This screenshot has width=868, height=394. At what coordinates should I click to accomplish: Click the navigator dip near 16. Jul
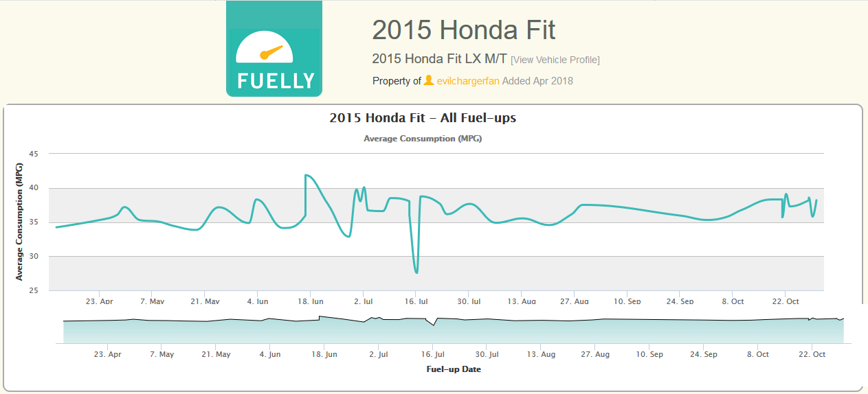coord(433,325)
